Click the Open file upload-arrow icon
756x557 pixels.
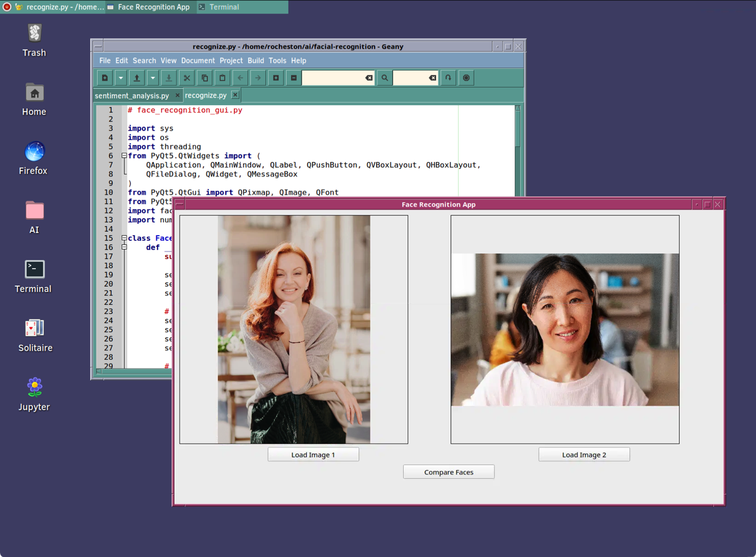(x=136, y=78)
